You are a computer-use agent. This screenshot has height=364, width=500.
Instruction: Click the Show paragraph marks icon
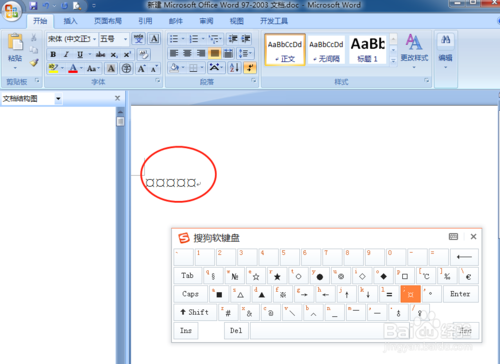[250, 68]
